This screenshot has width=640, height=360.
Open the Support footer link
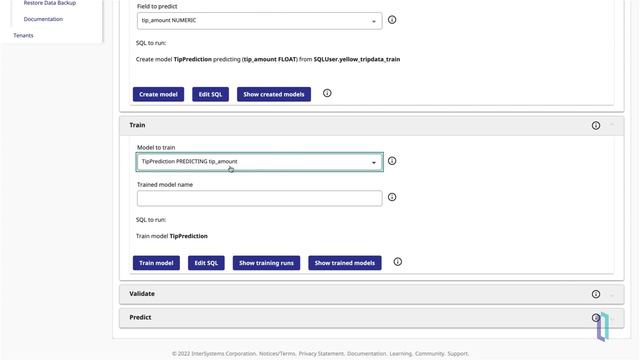[x=458, y=353]
